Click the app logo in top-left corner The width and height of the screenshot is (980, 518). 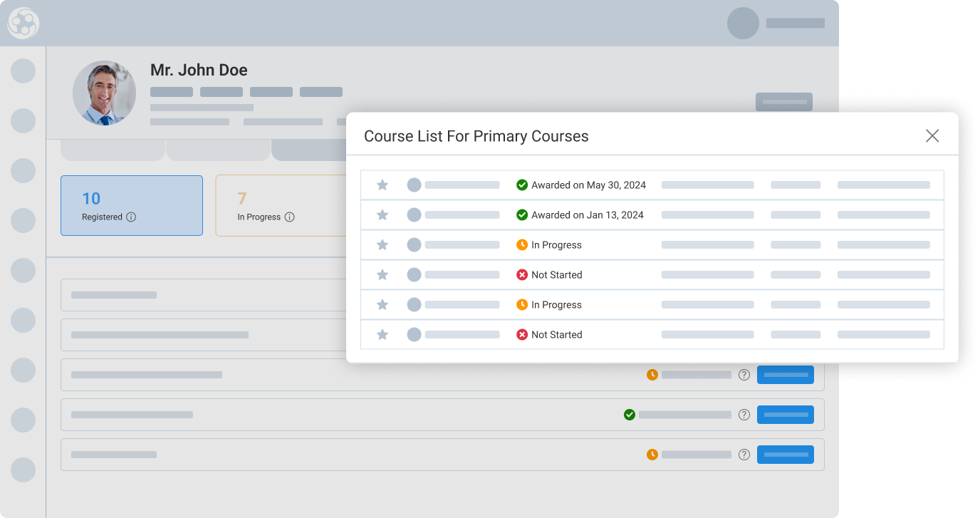click(x=23, y=24)
